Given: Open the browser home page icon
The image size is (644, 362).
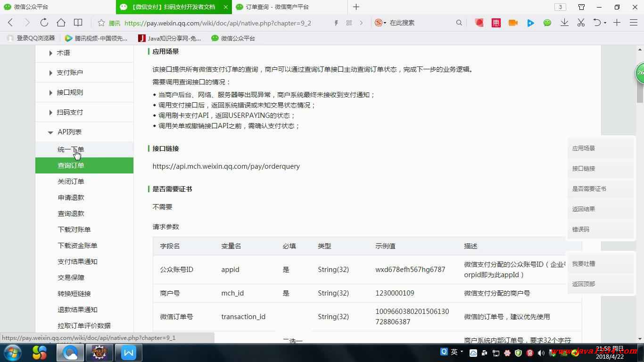Looking at the screenshot, I should click(x=61, y=23).
